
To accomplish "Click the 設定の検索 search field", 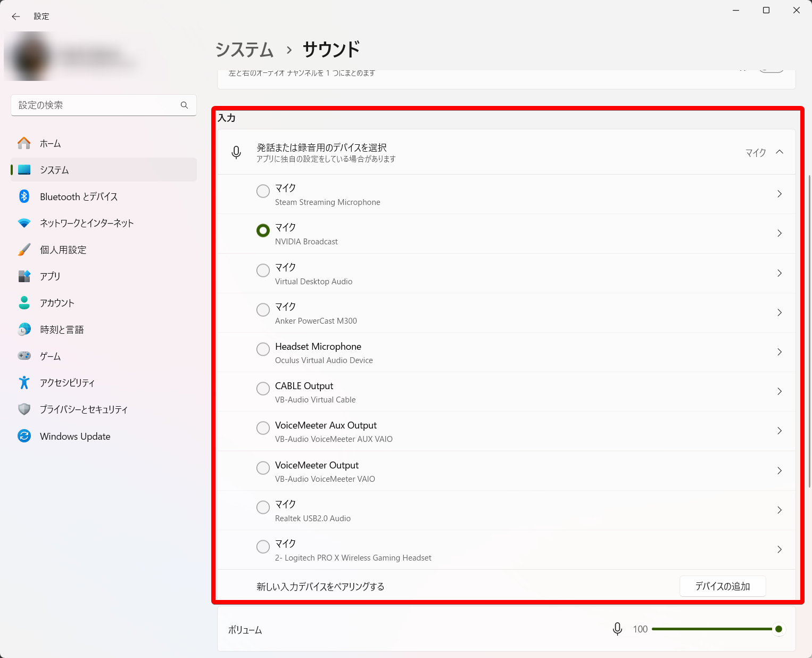I will (x=104, y=105).
